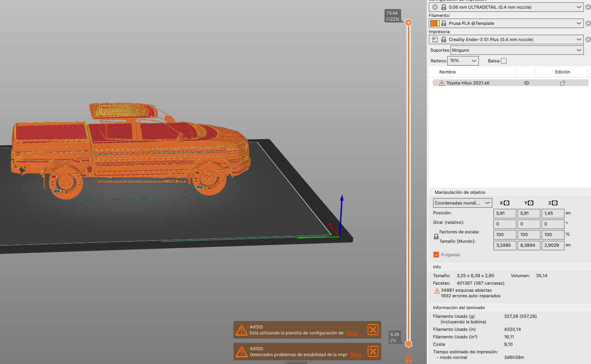Open the Relleno 15% dropdown
Image resolution: width=591 pixels, height=364 pixels.
[x=463, y=61]
